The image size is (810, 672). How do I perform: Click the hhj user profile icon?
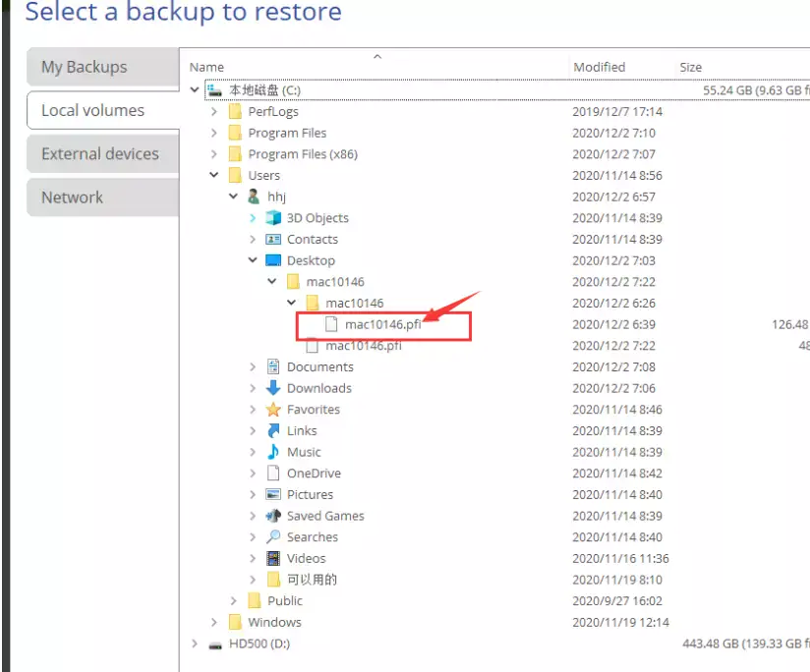[254, 196]
